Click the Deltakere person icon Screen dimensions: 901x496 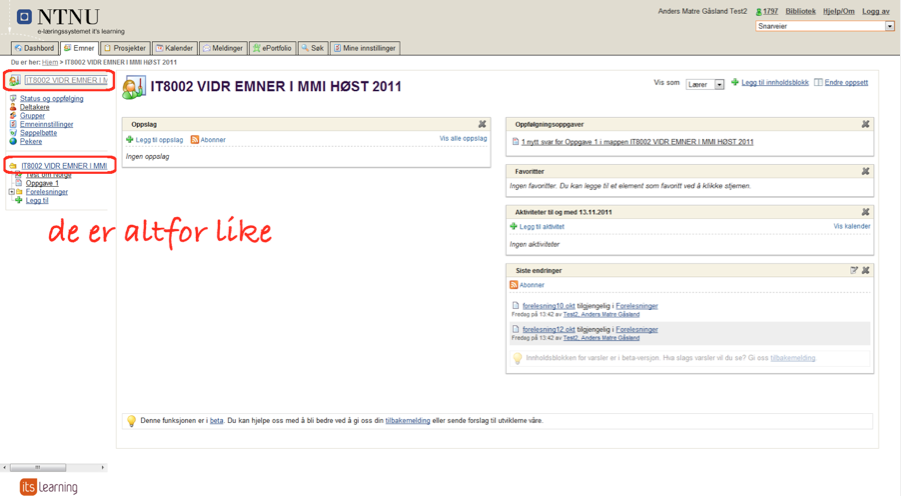click(x=13, y=107)
